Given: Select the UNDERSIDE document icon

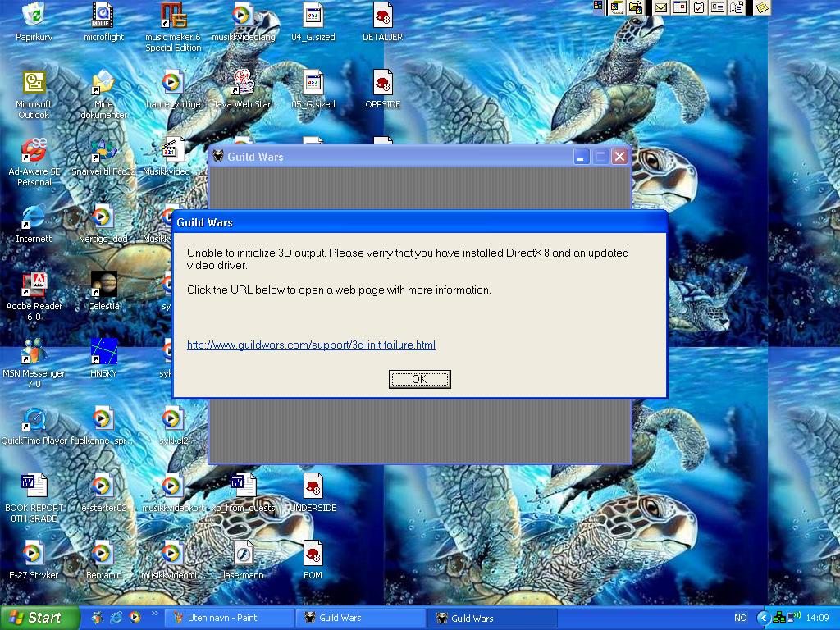Looking at the screenshot, I should (313, 493).
